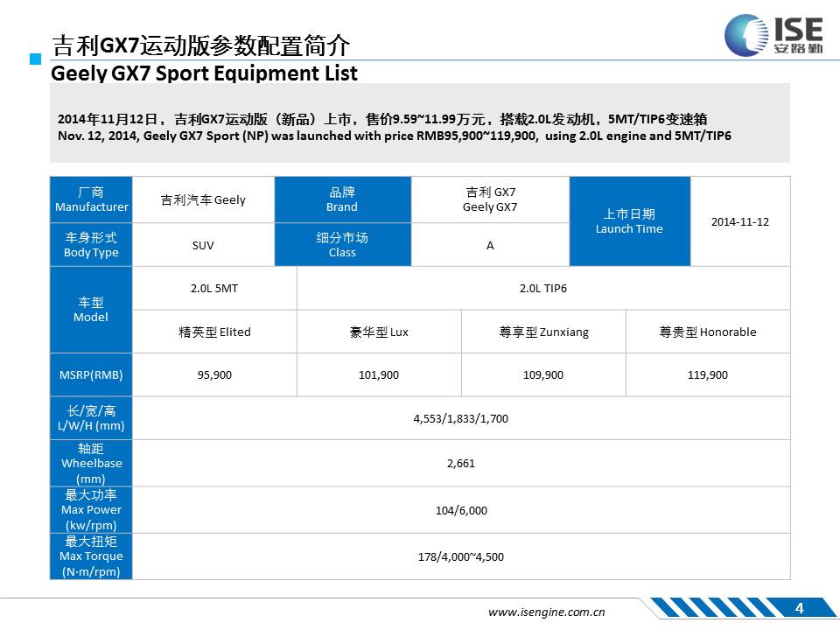This screenshot has width=840, height=630.
Task: Click the Wheelbase (mm) header cell
Action: 91,464
